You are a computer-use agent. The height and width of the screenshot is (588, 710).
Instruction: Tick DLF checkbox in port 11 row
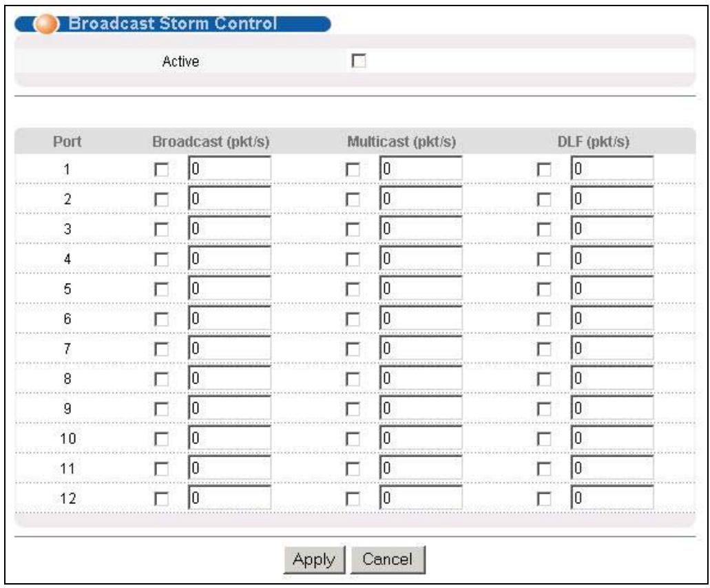click(x=544, y=468)
